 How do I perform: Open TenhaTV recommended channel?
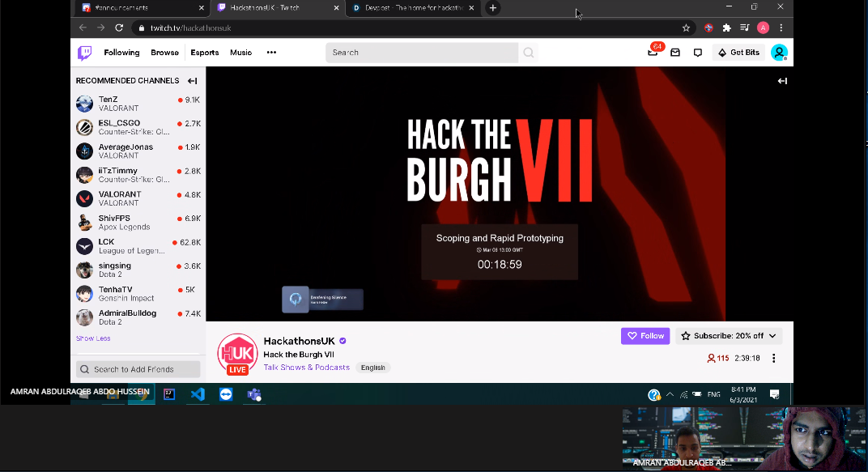point(138,294)
